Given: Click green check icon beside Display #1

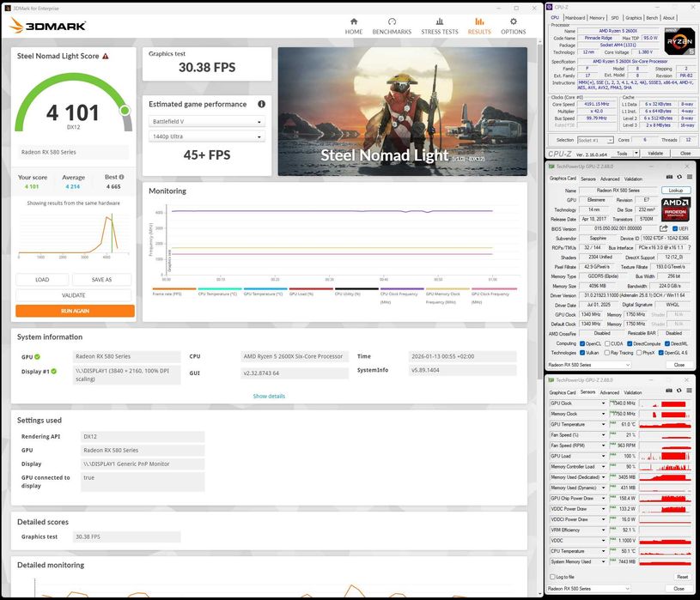Looking at the screenshot, I should click(x=53, y=371).
